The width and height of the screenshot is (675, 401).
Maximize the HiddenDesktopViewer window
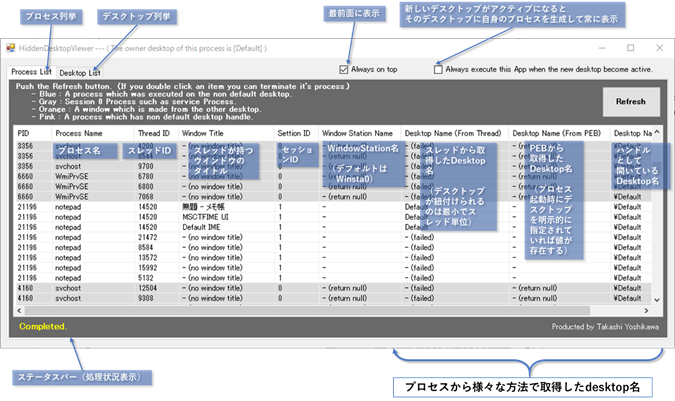pyautogui.click(x=631, y=47)
